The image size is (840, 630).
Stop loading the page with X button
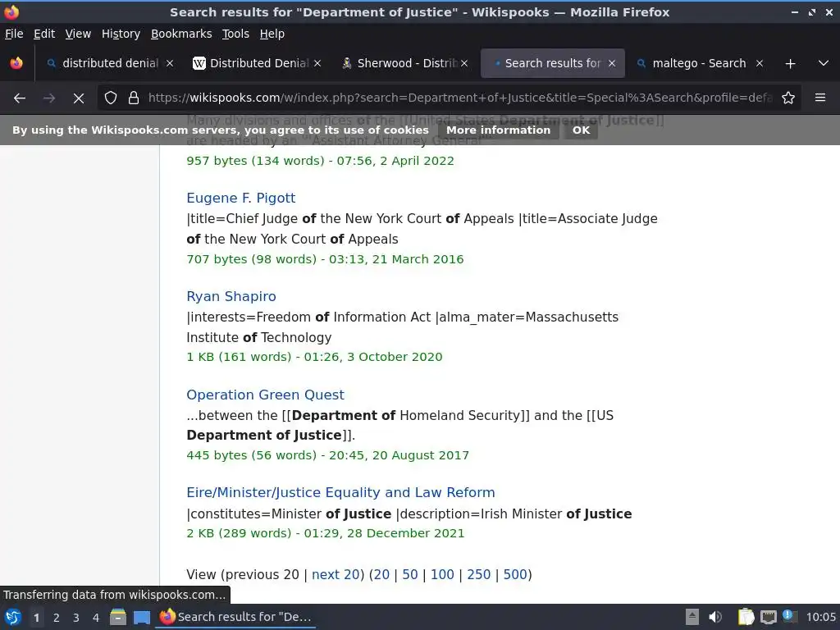pos(78,98)
